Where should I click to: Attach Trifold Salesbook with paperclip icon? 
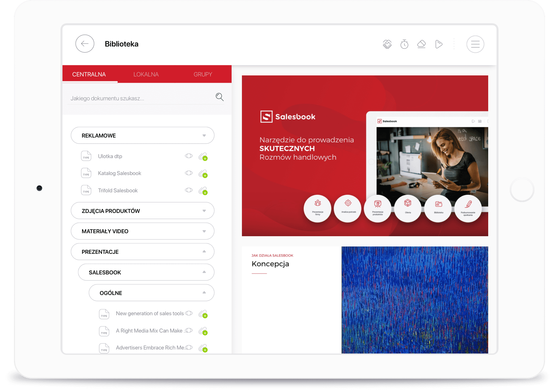tap(203, 191)
